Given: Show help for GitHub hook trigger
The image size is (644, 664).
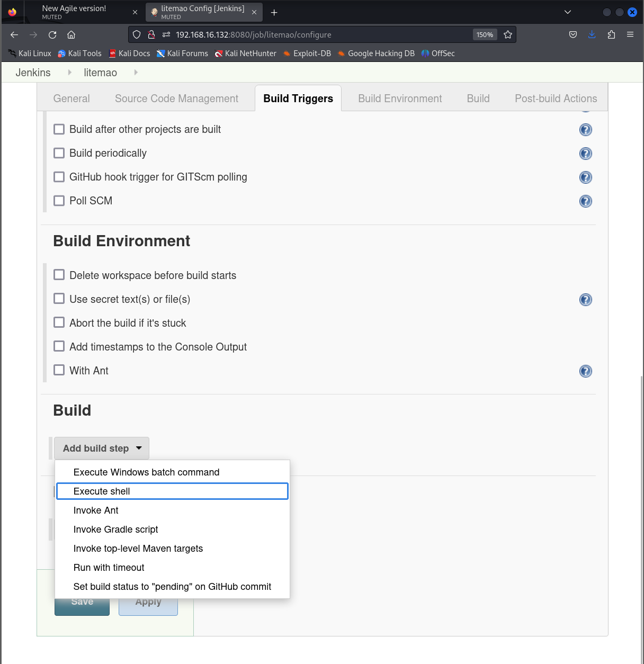Looking at the screenshot, I should (x=585, y=177).
